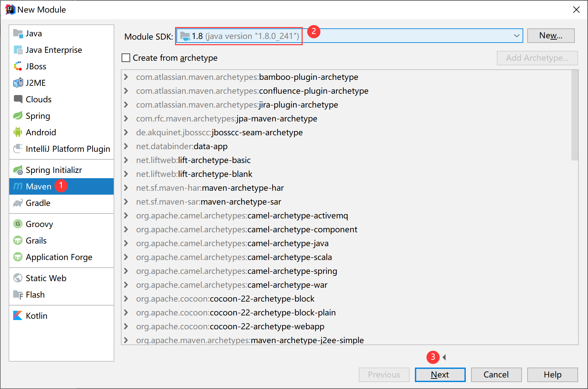Open Help for this dialog
Viewport: 588px width, 389px height.
552,375
